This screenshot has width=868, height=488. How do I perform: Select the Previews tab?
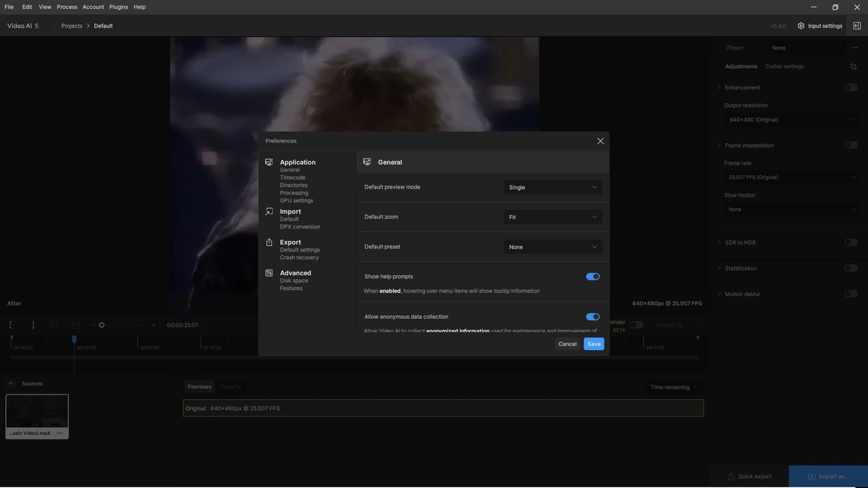point(200,387)
